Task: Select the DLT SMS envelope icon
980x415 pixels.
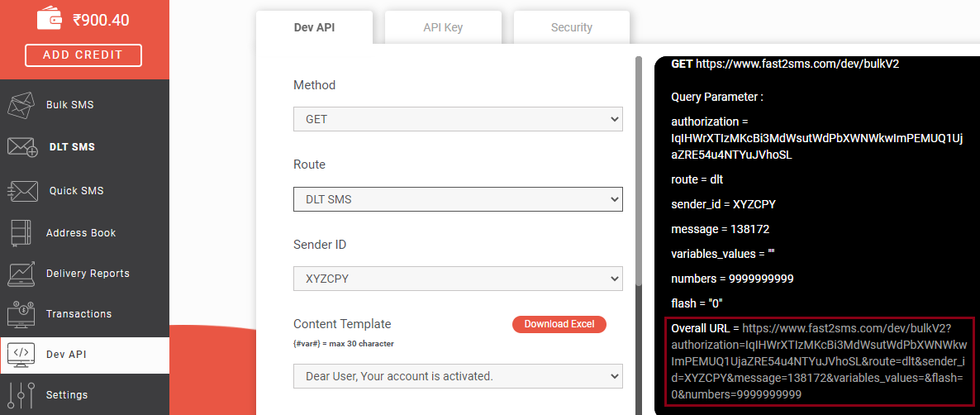Action: click(x=22, y=147)
